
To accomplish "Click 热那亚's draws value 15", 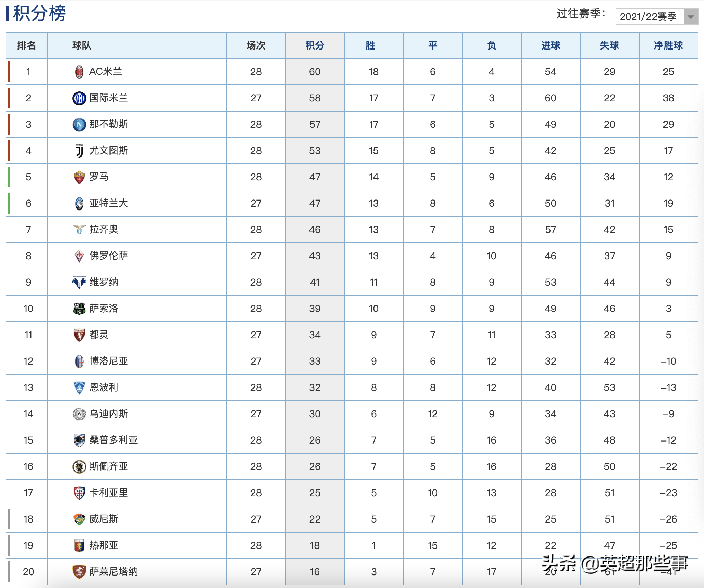I will point(433,545).
